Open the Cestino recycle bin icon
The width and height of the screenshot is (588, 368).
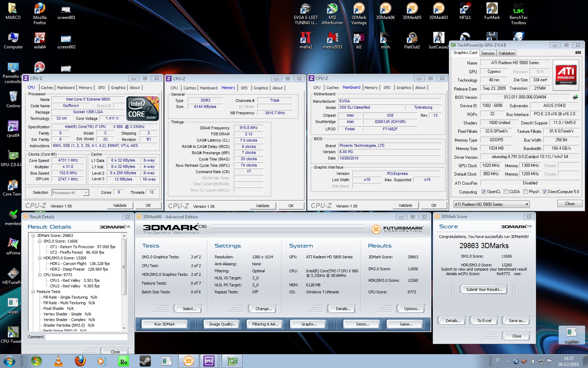13,100
